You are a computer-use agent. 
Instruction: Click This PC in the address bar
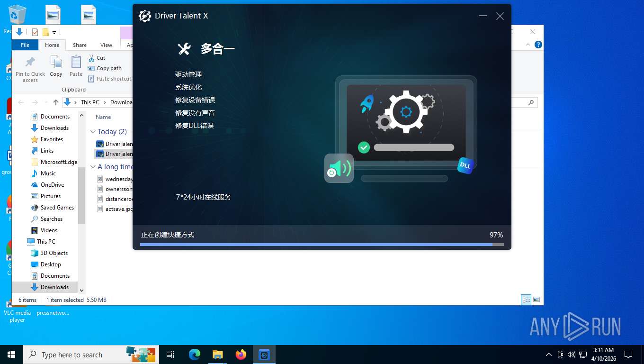click(x=90, y=102)
